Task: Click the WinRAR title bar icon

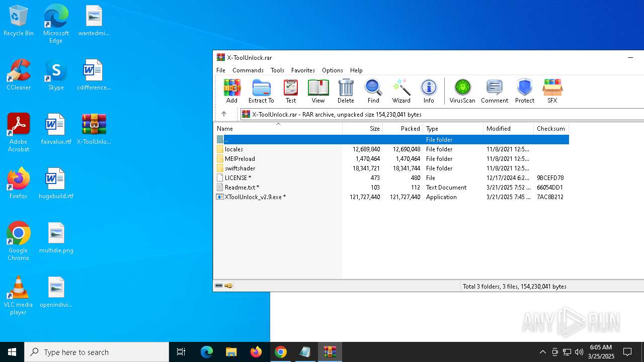Action: tap(221, 57)
